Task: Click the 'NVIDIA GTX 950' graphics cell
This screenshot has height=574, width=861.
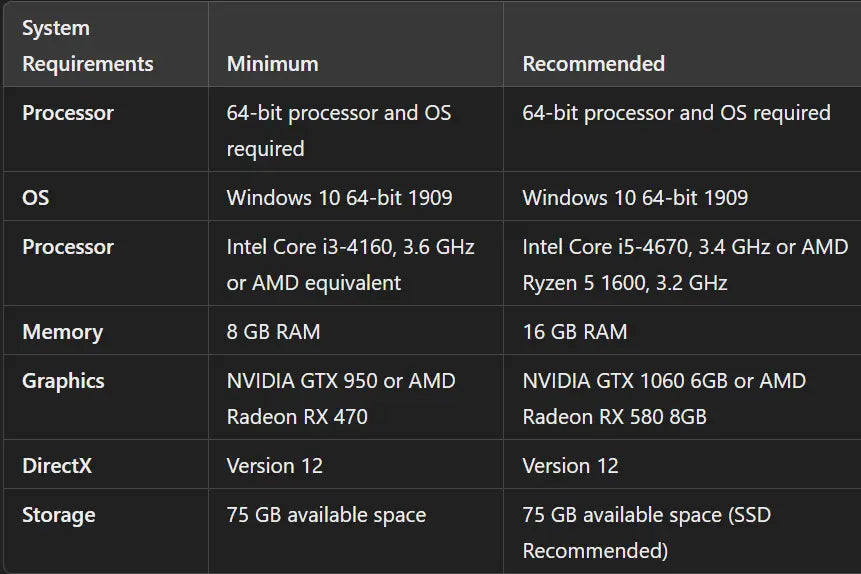Action: 340,398
